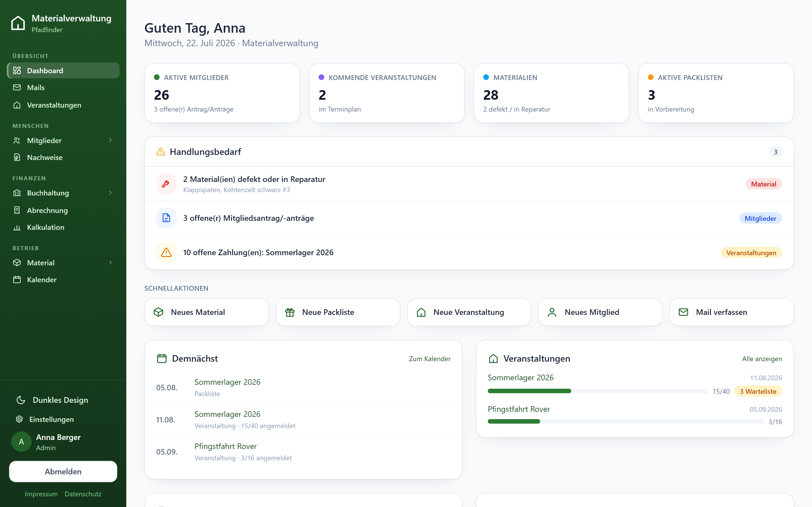
Task: Open the Aktive Mitglieder stat card
Action: coord(222,93)
